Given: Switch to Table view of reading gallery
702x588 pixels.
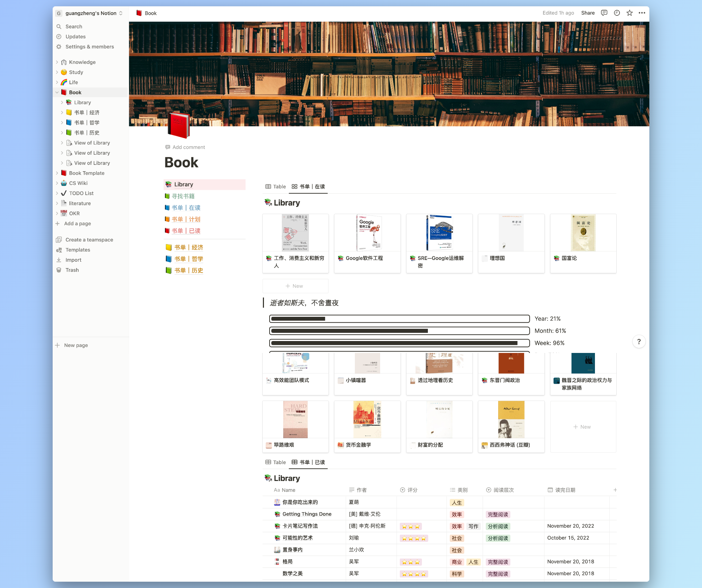Looking at the screenshot, I should click(x=276, y=187).
